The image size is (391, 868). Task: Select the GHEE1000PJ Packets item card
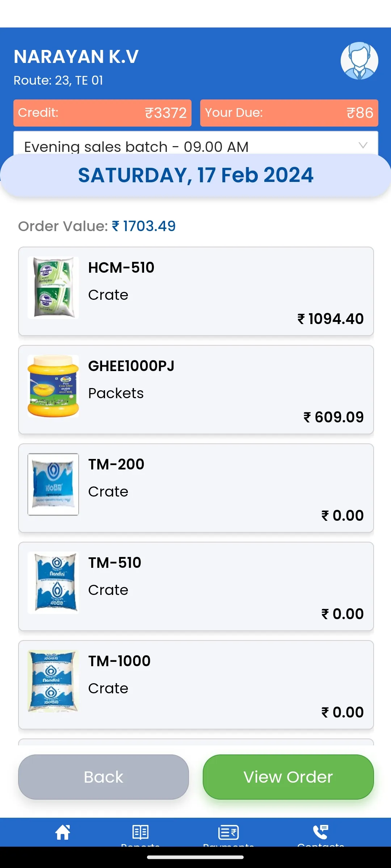point(196,390)
